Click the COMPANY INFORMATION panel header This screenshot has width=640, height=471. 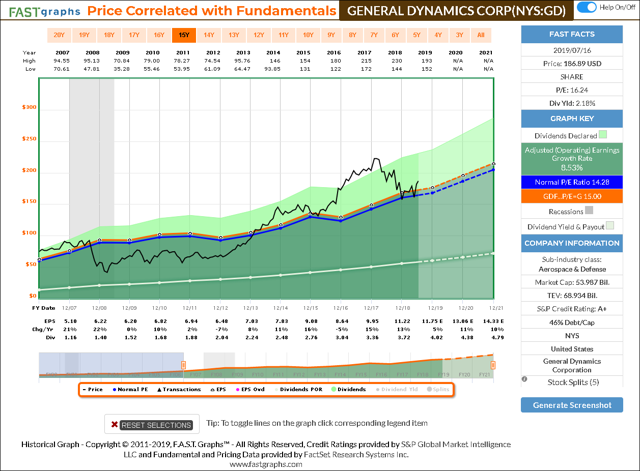click(x=572, y=243)
